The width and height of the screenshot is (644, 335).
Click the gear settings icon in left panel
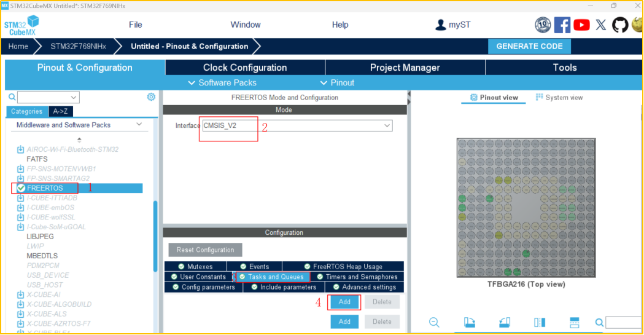click(151, 97)
